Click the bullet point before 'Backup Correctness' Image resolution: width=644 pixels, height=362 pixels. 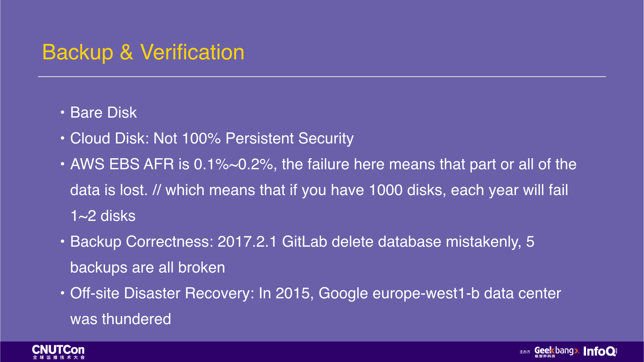tap(62, 241)
